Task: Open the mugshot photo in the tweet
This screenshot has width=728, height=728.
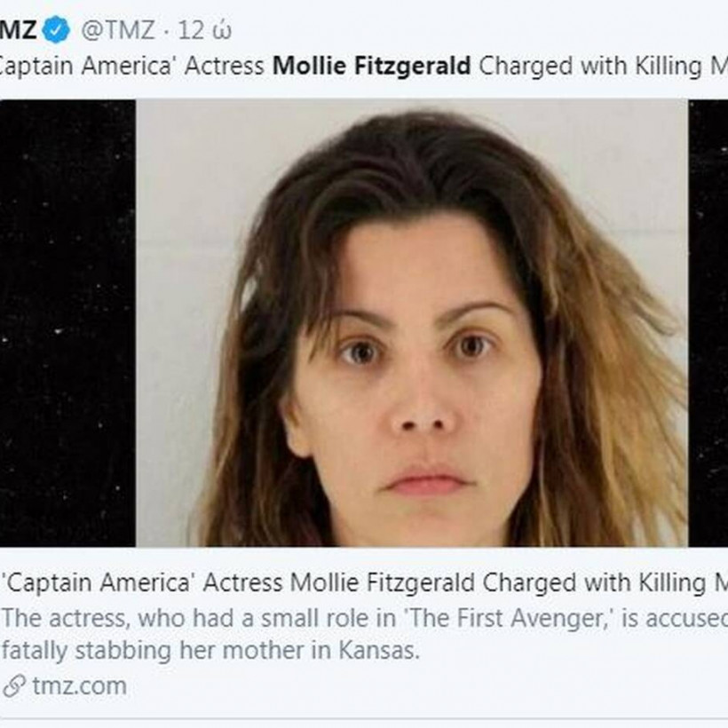Action: point(411,323)
